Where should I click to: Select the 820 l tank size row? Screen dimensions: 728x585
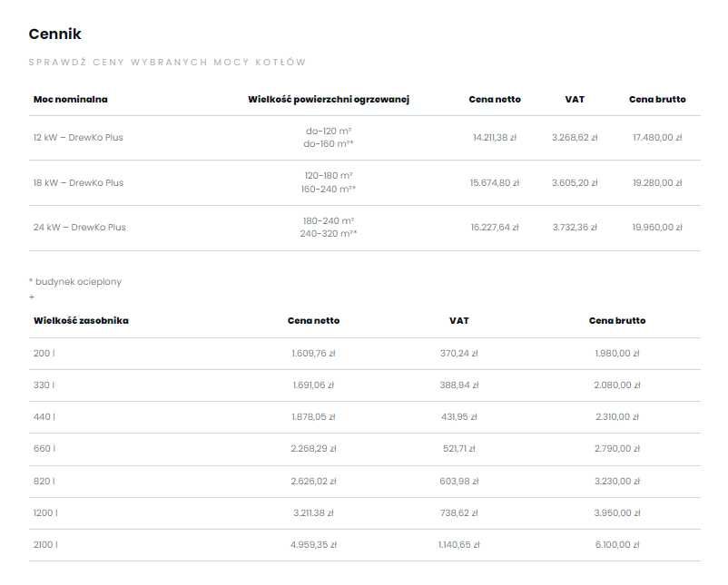(x=44, y=481)
